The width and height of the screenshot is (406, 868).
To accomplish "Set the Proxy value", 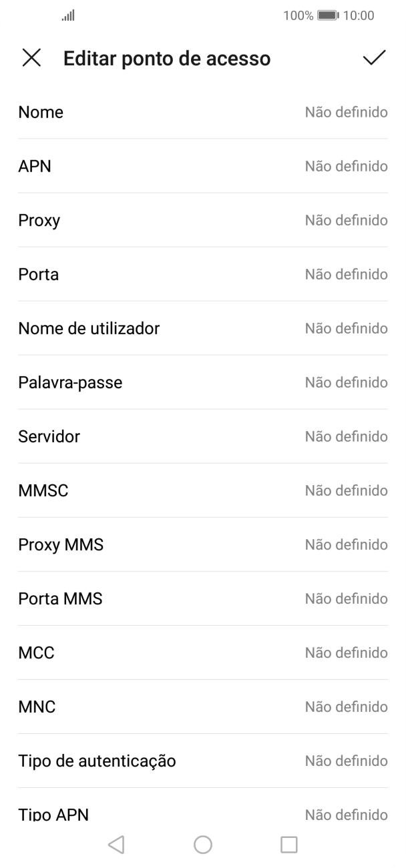I will [202, 220].
